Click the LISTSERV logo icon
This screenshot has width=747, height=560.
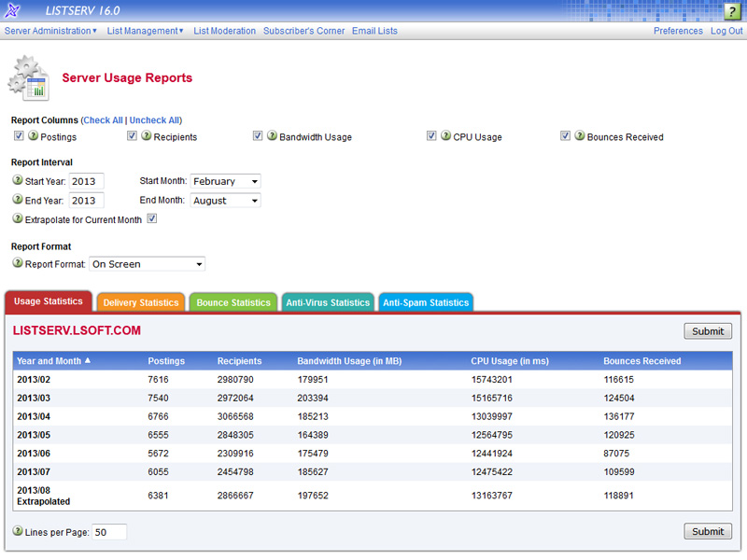click(12, 10)
